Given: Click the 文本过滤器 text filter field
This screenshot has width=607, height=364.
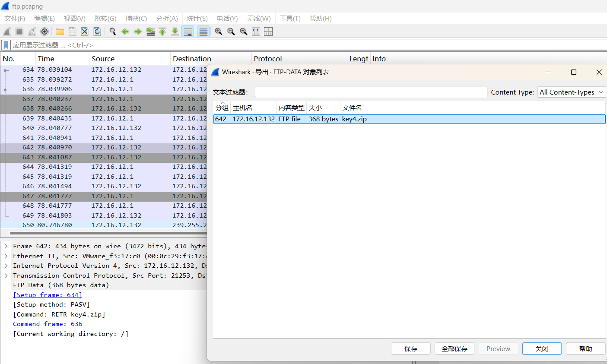Looking at the screenshot, I should [x=371, y=92].
